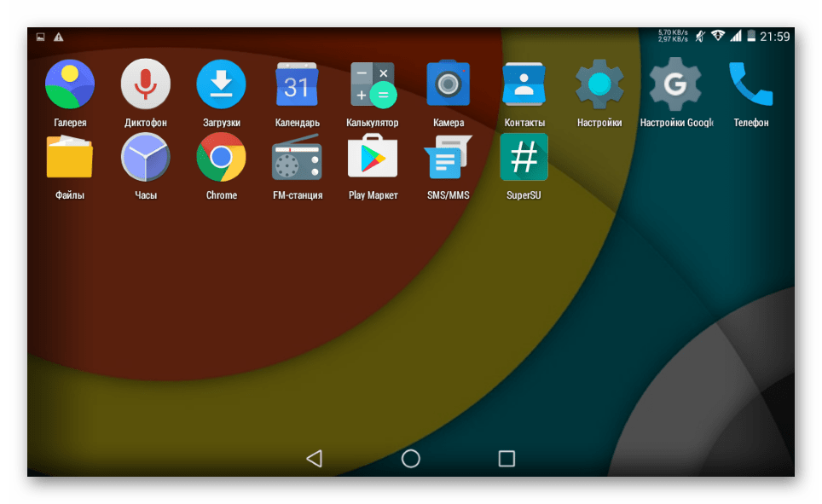Tap the Home navigation button
822x504 pixels.
410,459
